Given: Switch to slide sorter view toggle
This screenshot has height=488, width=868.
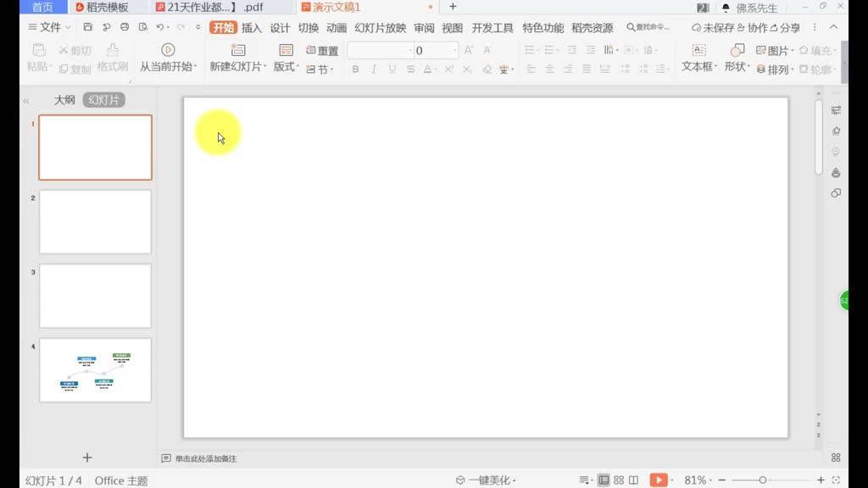Looking at the screenshot, I should coord(619,479).
